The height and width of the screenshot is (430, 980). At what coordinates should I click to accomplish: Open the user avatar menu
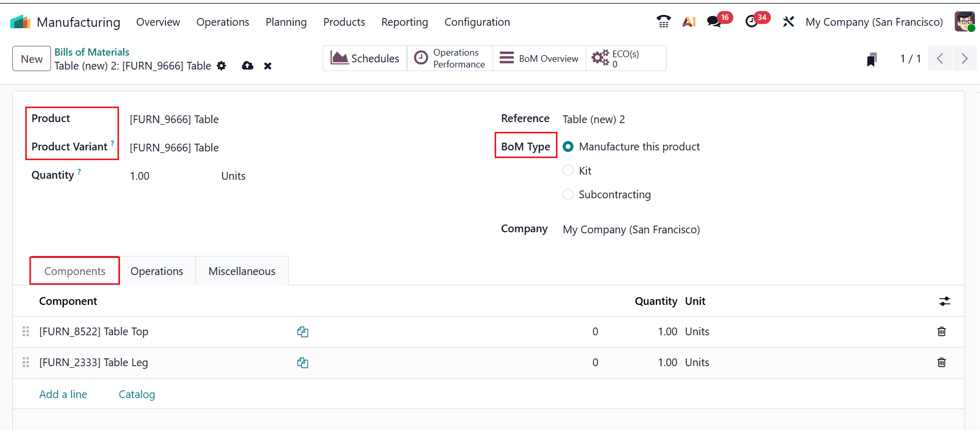point(964,22)
